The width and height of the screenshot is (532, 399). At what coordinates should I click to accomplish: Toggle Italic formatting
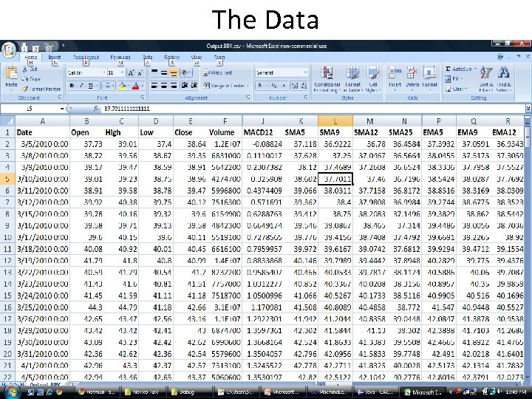tap(81, 86)
